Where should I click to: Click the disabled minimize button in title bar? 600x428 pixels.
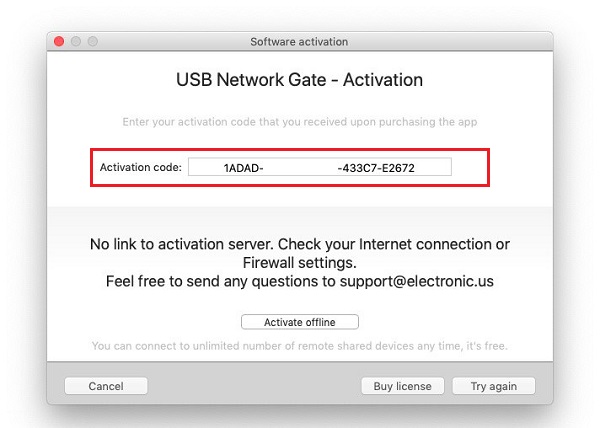(76, 41)
